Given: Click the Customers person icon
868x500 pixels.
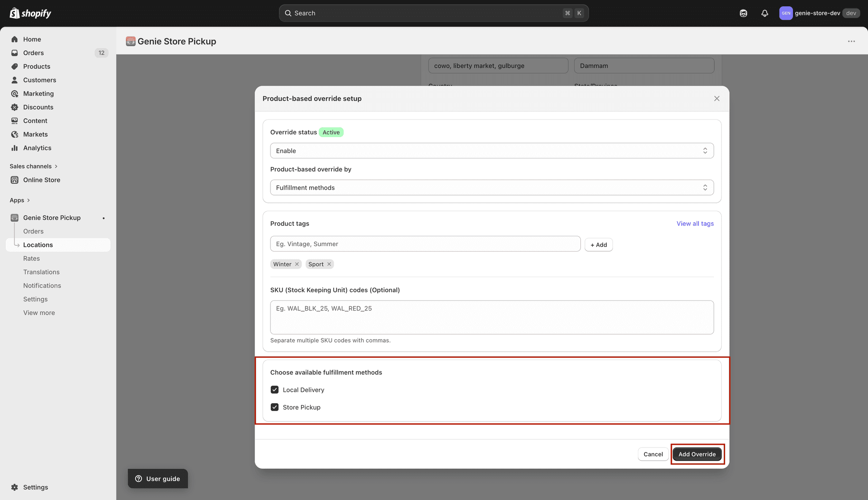Looking at the screenshot, I should [14, 80].
